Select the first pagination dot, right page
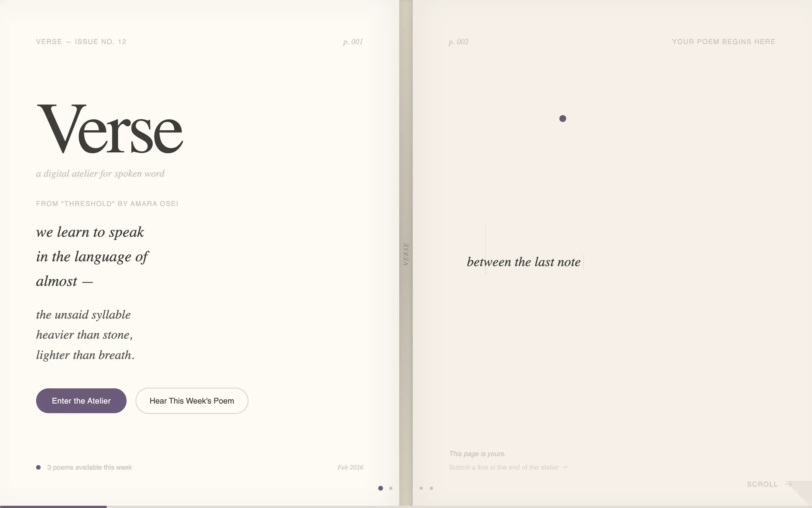812x508 pixels. coord(421,488)
